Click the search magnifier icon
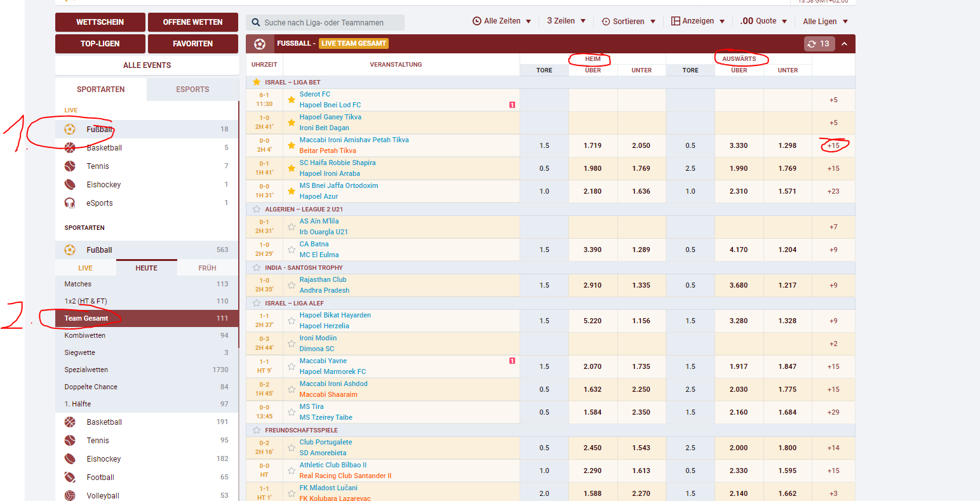 [x=256, y=23]
